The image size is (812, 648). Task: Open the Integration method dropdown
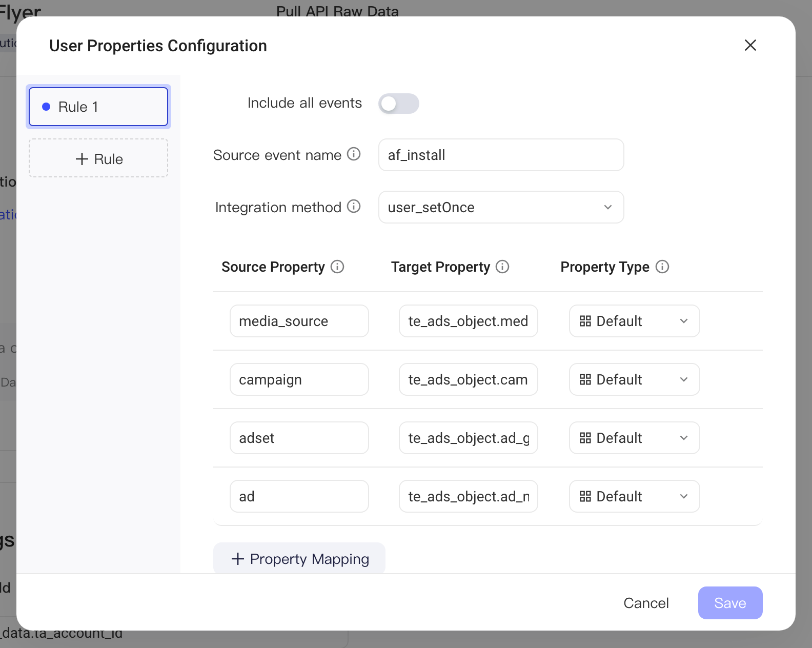(x=501, y=207)
